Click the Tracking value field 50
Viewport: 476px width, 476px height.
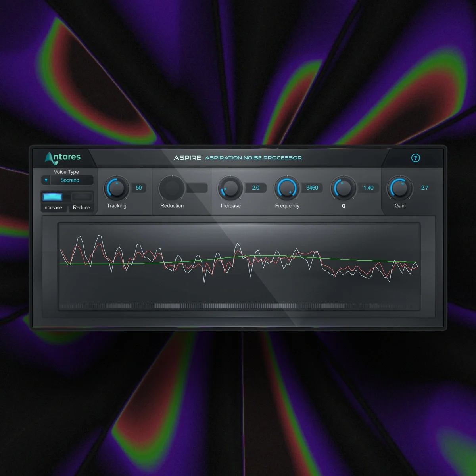click(x=139, y=188)
